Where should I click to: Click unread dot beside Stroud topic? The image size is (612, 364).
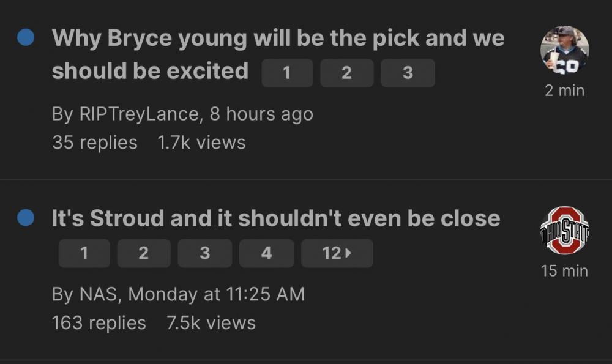(x=26, y=218)
